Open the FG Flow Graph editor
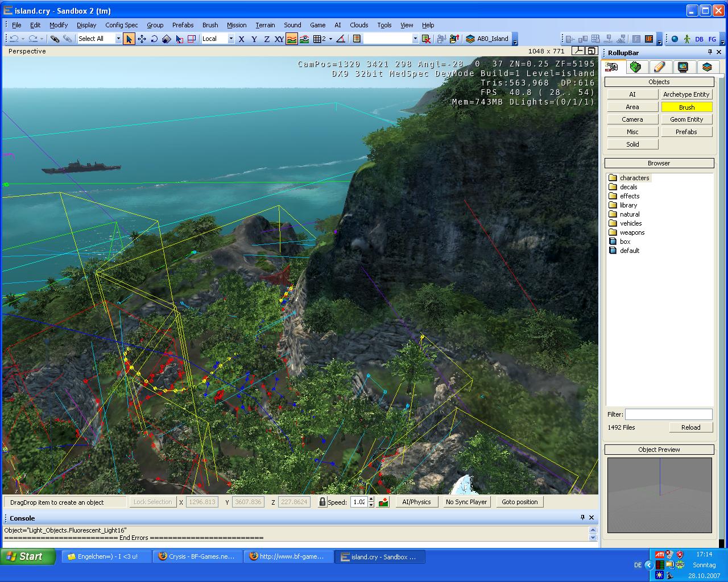Screen dimensions: 728x582 [x=712, y=39]
